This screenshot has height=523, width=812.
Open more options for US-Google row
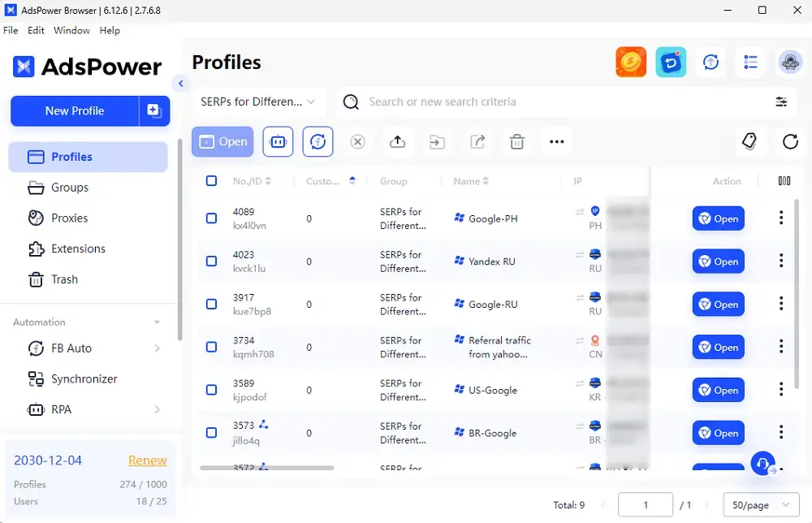(781, 389)
